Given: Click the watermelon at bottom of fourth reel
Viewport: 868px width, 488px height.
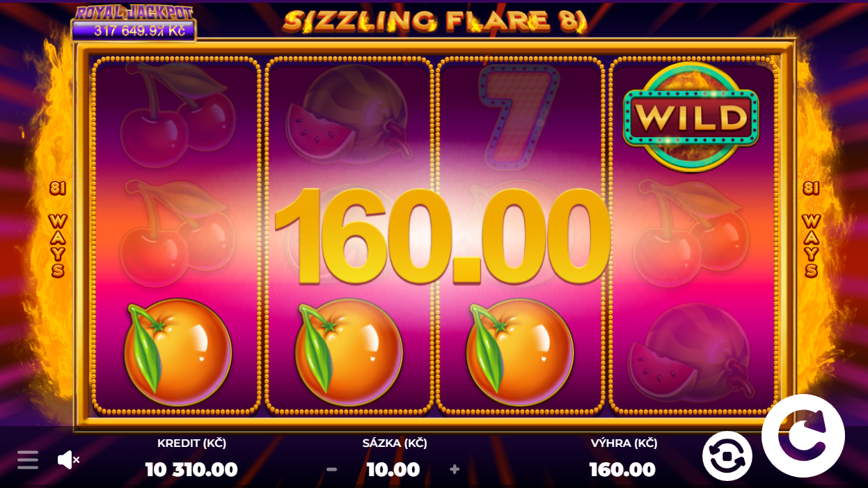Looking at the screenshot, I should 691,353.
